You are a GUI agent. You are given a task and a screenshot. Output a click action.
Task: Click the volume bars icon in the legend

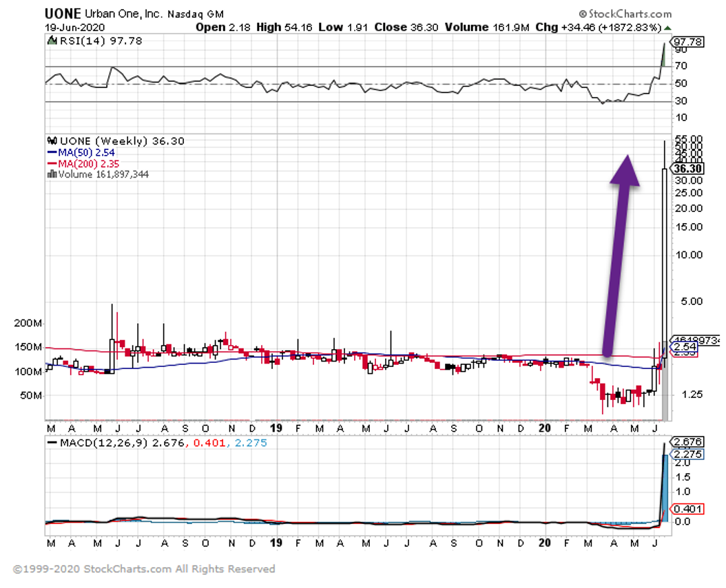[x=52, y=174]
